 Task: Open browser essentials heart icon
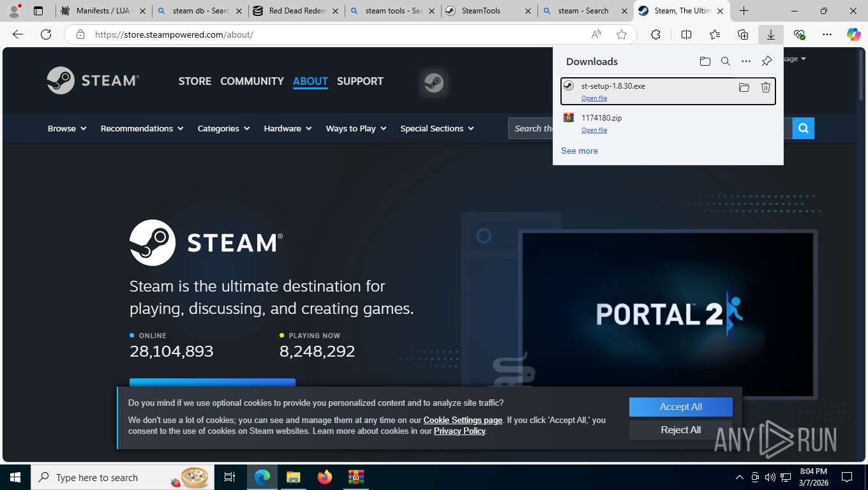tap(799, 34)
